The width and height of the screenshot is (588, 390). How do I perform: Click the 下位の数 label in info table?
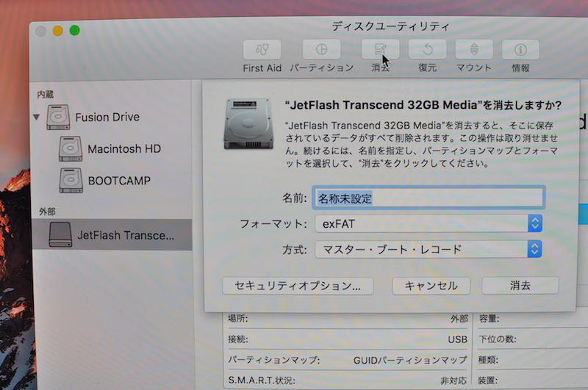tap(498, 339)
